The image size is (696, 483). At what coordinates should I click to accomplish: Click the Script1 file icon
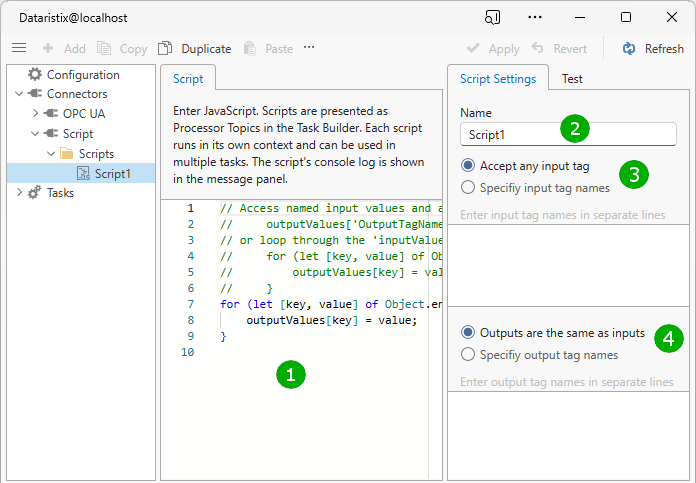(x=83, y=173)
